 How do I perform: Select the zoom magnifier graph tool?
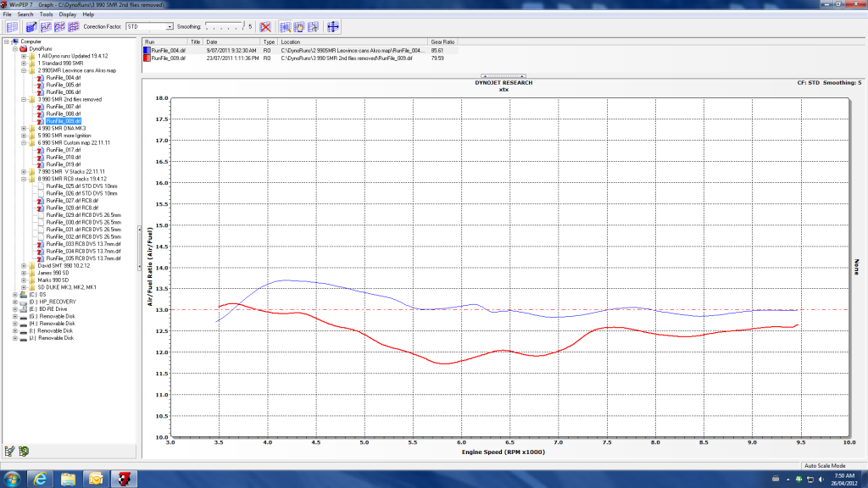(x=284, y=26)
